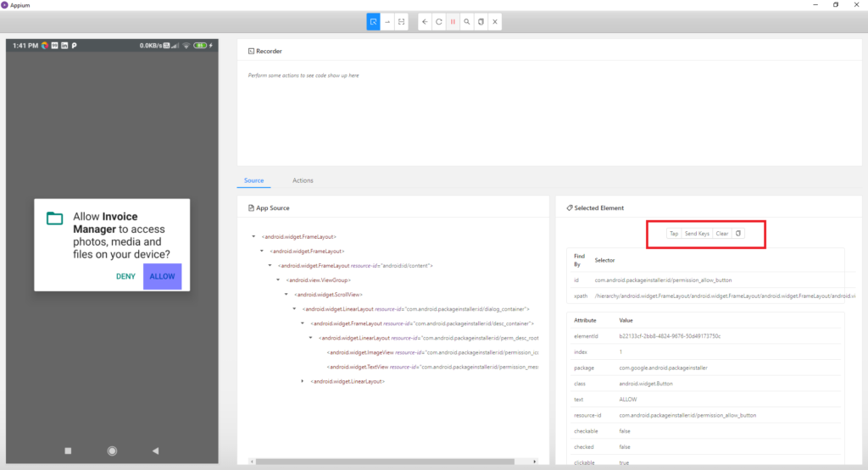Screen dimensions: 868x470
Task: Click the Appium logo in title bar
Action: pos(4,5)
